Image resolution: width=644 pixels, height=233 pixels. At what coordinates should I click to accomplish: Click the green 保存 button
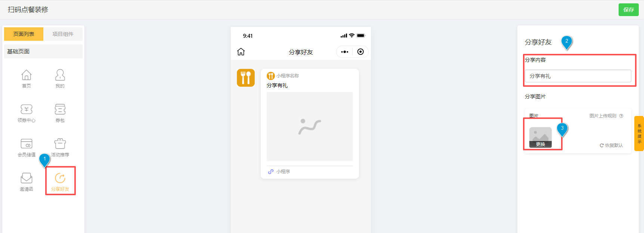point(628,10)
